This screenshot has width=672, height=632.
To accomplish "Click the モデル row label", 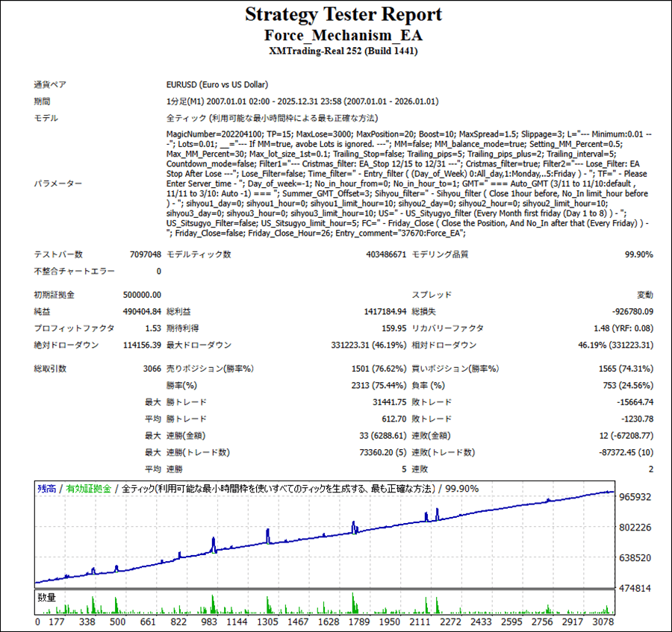I will [x=46, y=118].
